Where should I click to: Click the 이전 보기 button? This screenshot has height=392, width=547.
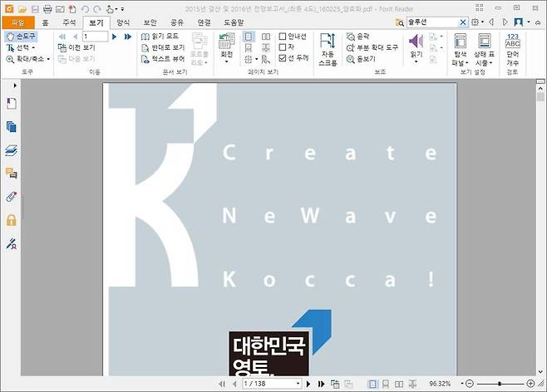76,47
